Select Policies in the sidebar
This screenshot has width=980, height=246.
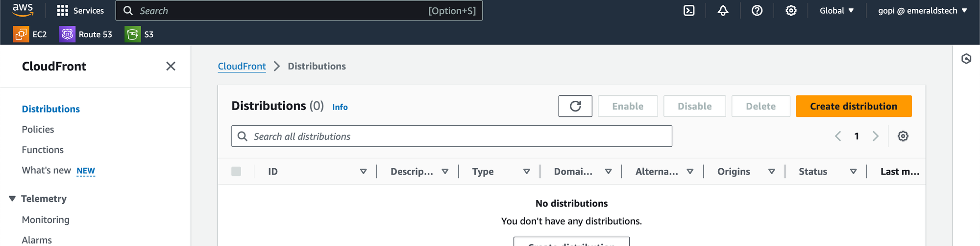pyautogui.click(x=38, y=130)
